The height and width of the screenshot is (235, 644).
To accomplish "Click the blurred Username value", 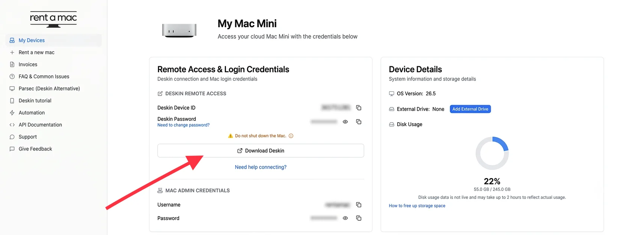I will pos(337,205).
